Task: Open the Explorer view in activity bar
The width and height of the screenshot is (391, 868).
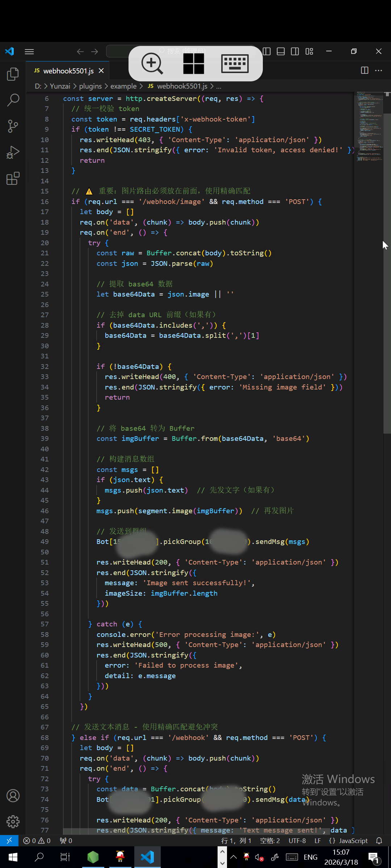Action: pyautogui.click(x=13, y=74)
